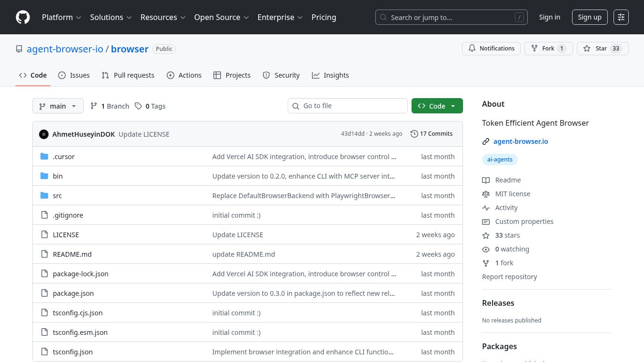Click the ai-agents topic tag
644x362 pixels.
[x=500, y=160]
